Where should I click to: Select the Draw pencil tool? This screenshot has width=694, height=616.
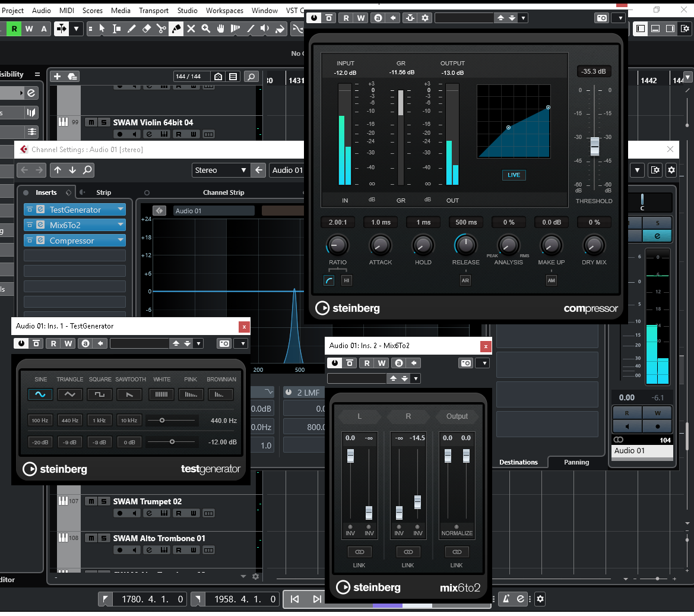[x=131, y=29]
